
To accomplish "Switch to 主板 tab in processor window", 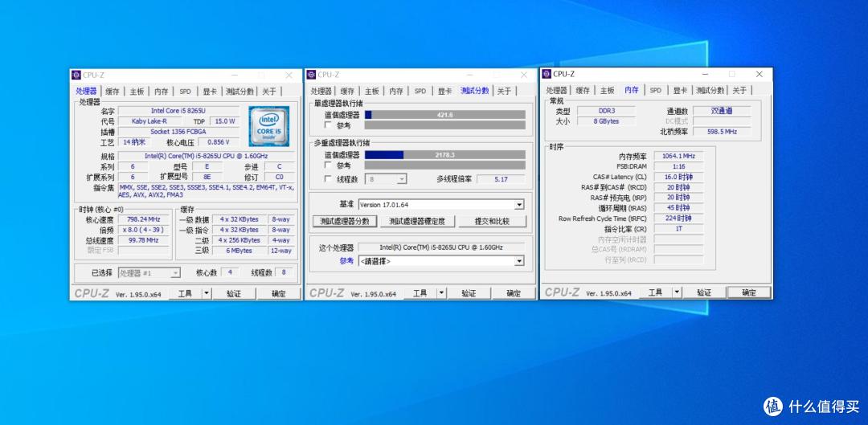I will 137,92.
